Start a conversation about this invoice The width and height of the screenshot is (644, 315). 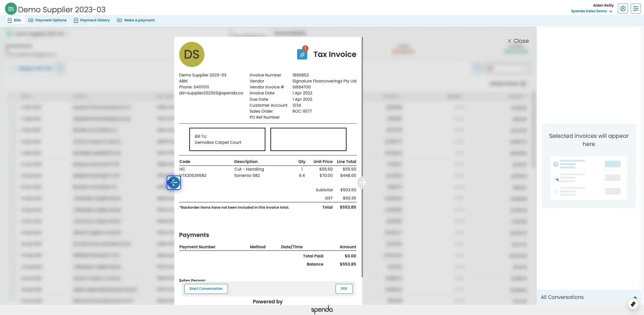[206, 289]
